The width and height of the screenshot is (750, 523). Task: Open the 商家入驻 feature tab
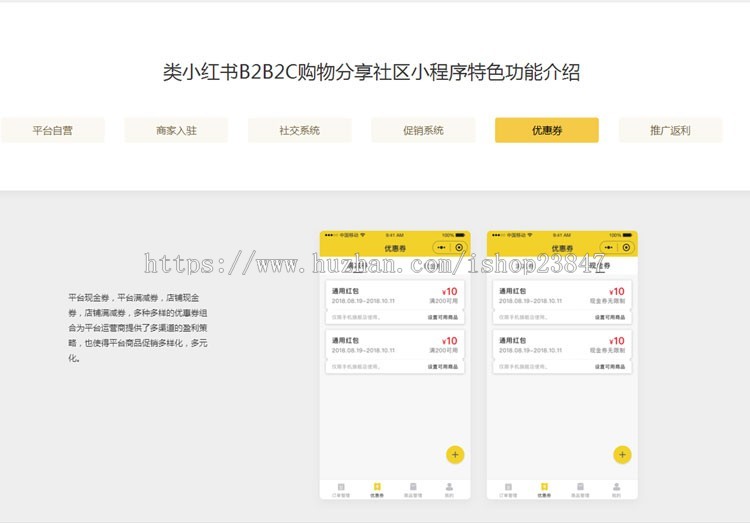(176, 130)
